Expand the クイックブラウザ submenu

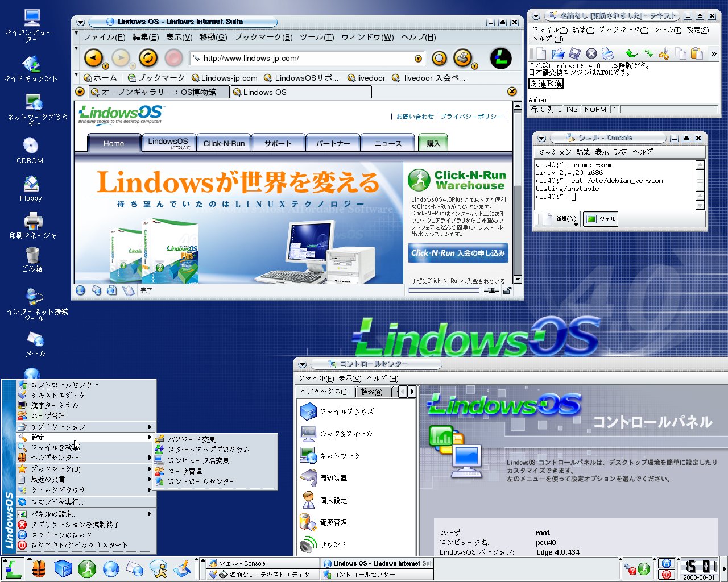[x=86, y=490]
